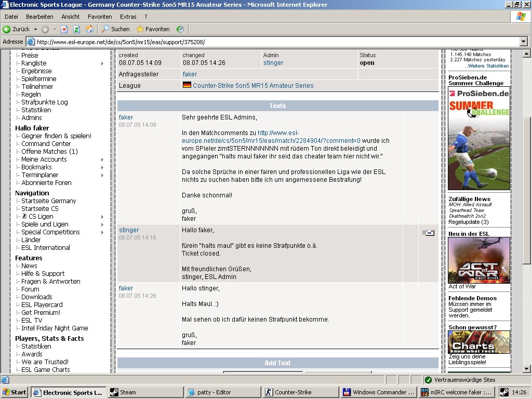Viewport: 532px width, 399px height.
Task: Open the stinger admin link in header
Action: pos(273,63)
